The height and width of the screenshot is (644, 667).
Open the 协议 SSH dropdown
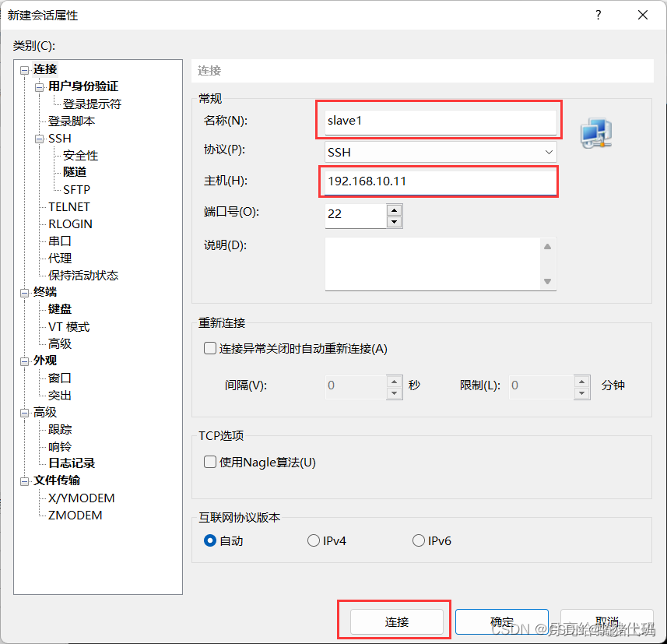click(441, 152)
